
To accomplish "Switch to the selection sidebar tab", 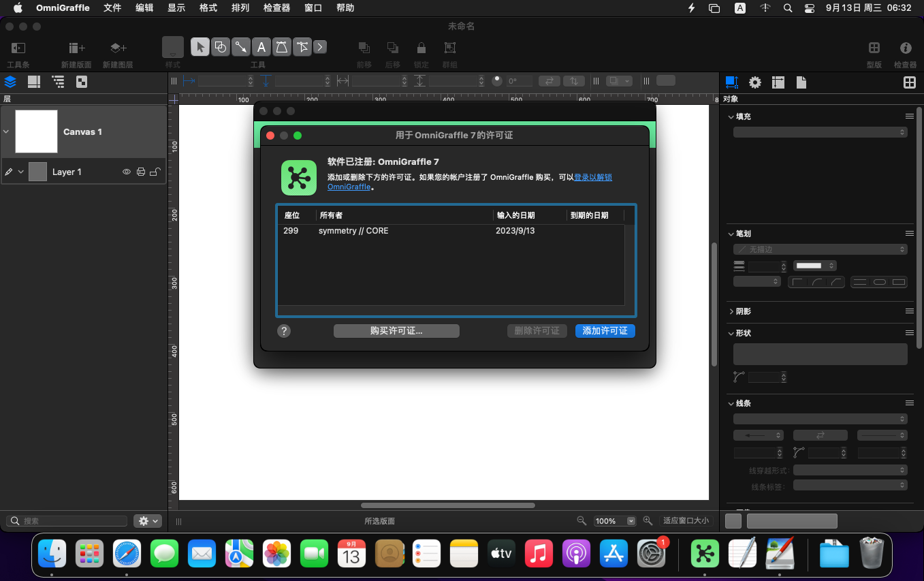I will pos(82,82).
